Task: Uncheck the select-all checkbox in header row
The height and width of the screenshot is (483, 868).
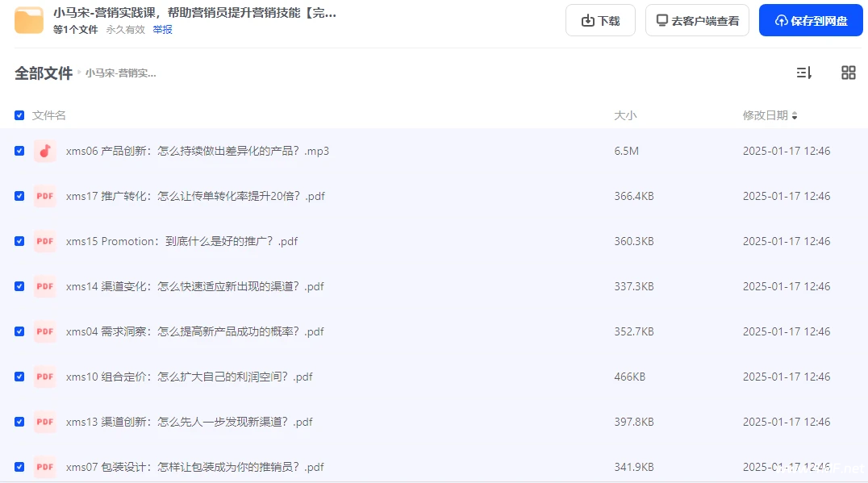Action: pyautogui.click(x=19, y=115)
